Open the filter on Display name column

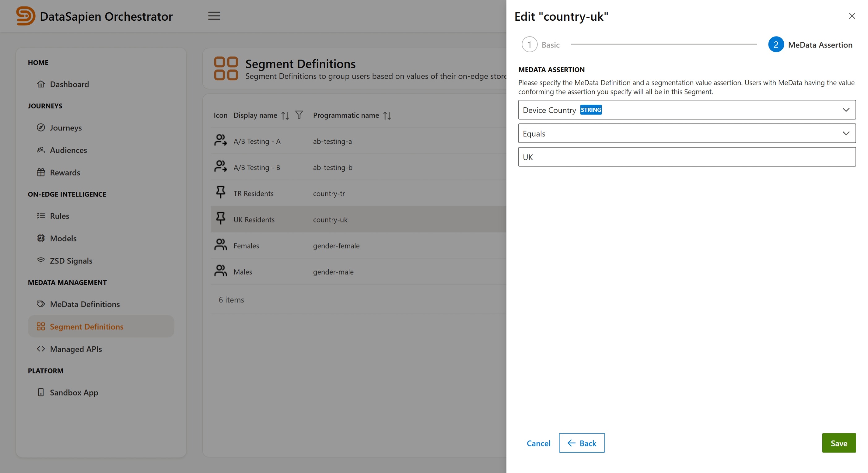coord(299,115)
